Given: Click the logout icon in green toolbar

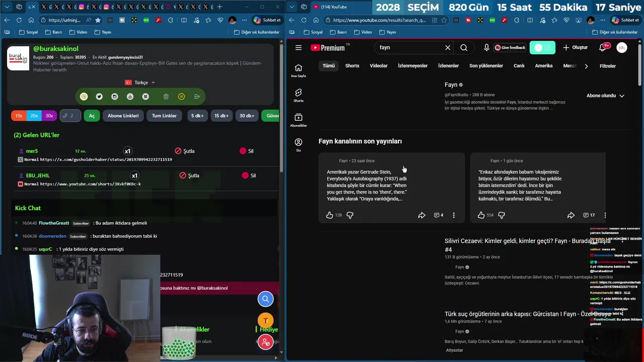Looking at the screenshot, I should tap(197, 97).
